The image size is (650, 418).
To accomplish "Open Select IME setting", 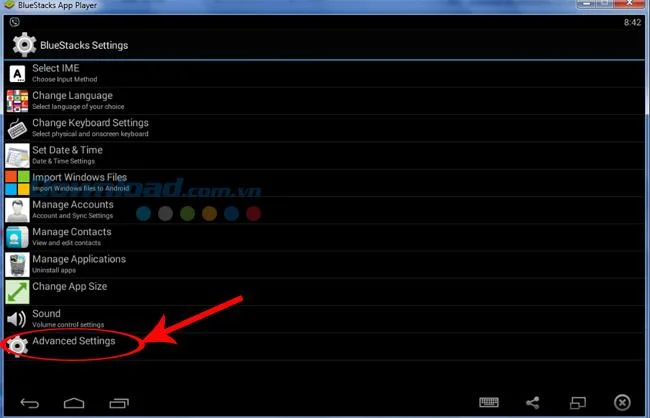I will pyautogui.click(x=325, y=73).
